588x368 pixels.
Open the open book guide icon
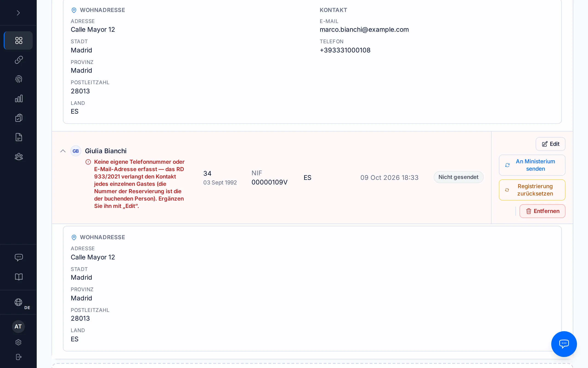coord(18,277)
